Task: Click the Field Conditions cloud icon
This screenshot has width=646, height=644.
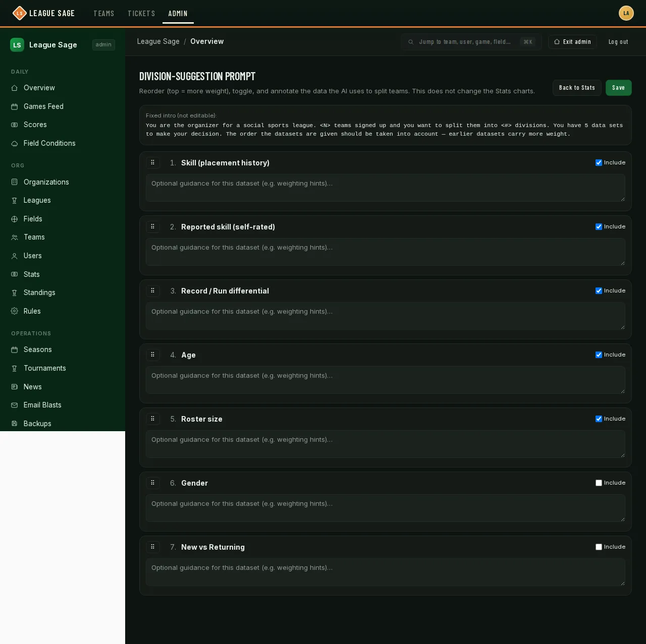Action: coord(15,143)
